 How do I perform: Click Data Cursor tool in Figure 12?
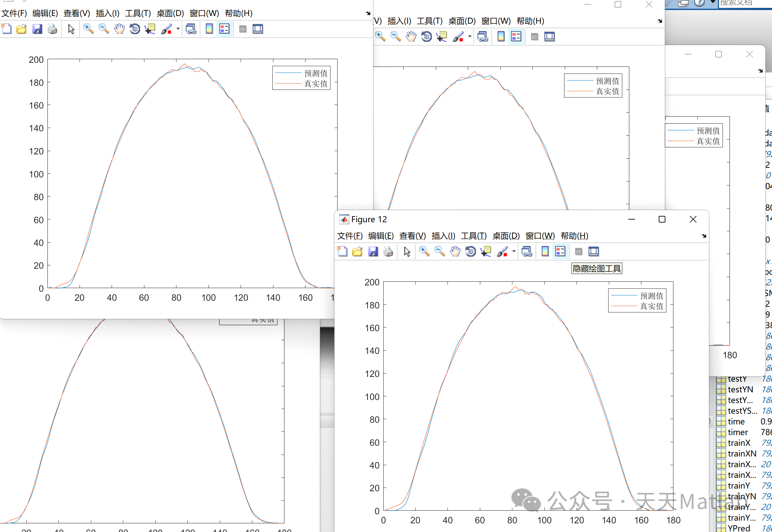486,251
